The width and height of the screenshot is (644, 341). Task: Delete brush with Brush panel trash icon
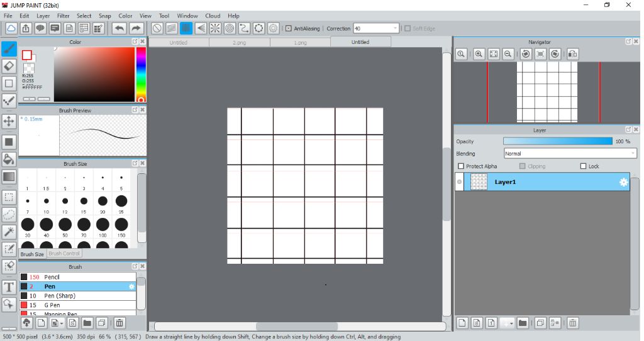pyautogui.click(x=119, y=323)
